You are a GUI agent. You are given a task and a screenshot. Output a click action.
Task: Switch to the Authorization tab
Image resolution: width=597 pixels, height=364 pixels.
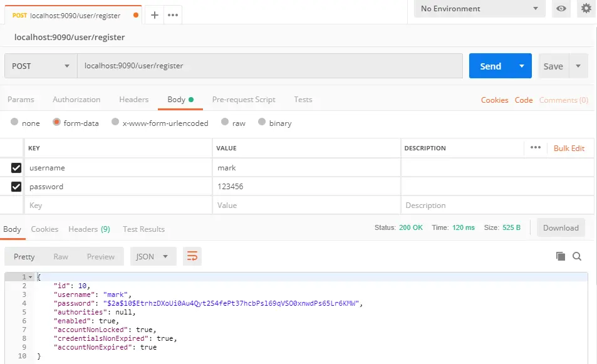click(x=76, y=100)
